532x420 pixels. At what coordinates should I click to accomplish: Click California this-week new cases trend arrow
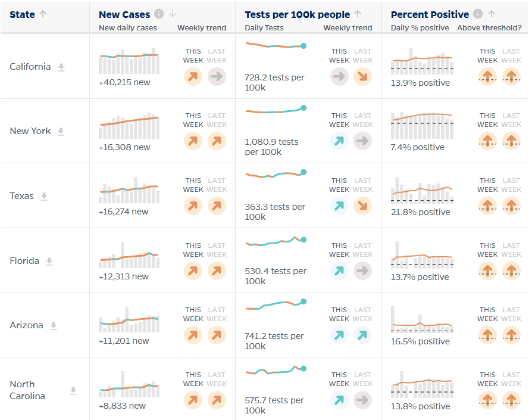point(193,77)
